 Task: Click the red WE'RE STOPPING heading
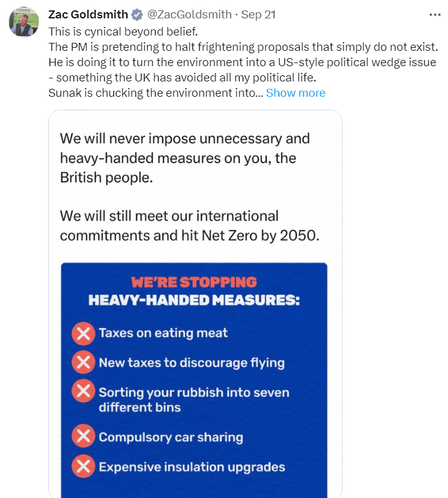(194, 282)
